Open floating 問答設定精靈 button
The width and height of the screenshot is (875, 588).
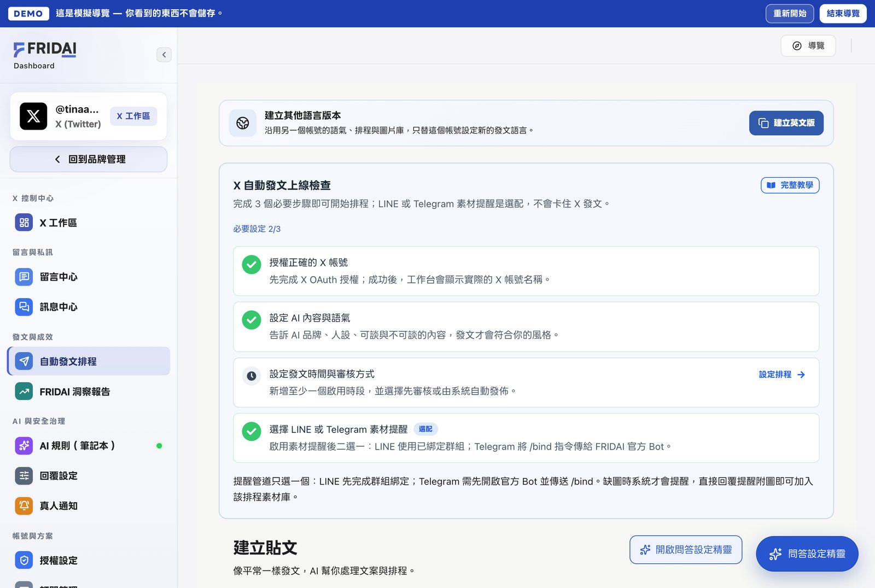[x=807, y=554]
